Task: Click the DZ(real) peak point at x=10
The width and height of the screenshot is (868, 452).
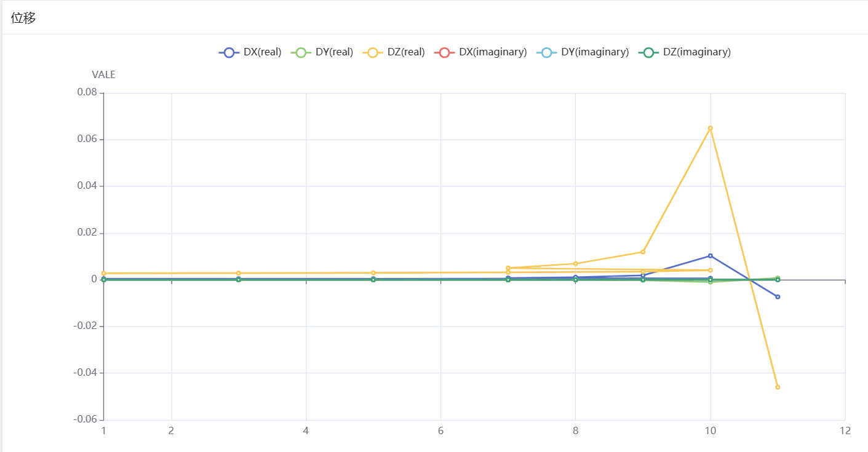Action: tap(710, 128)
